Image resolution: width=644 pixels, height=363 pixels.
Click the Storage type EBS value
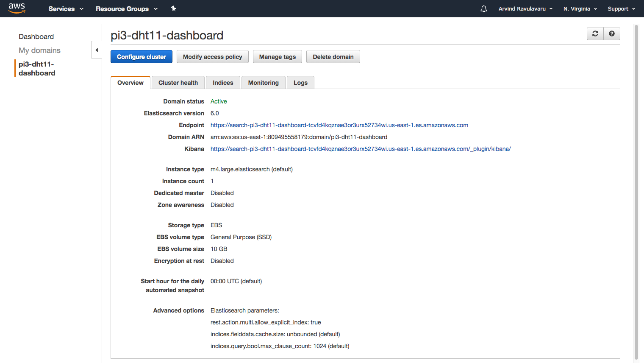[217, 225]
